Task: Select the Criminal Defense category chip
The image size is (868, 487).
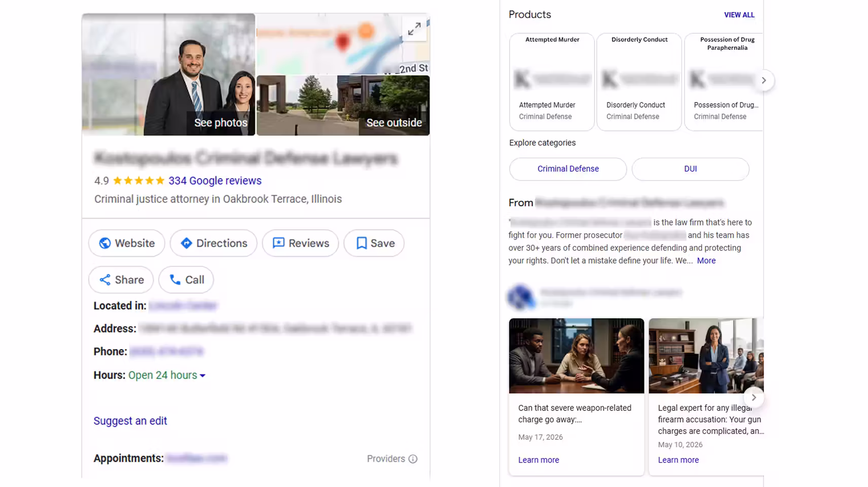Action: click(568, 169)
